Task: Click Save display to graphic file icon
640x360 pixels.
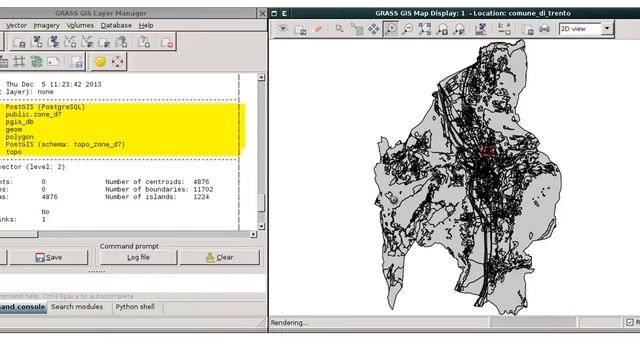Action: [x=528, y=29]
